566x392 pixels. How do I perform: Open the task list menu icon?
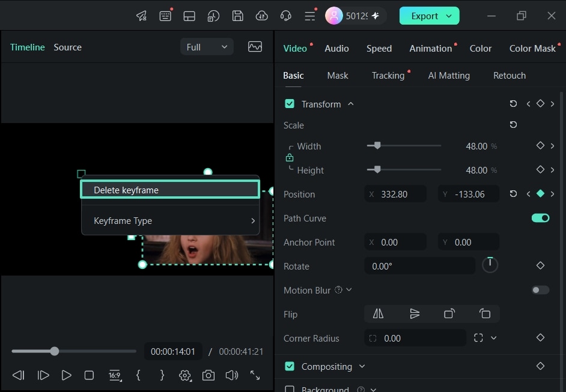pyautogui.click(x=309, y=16)
